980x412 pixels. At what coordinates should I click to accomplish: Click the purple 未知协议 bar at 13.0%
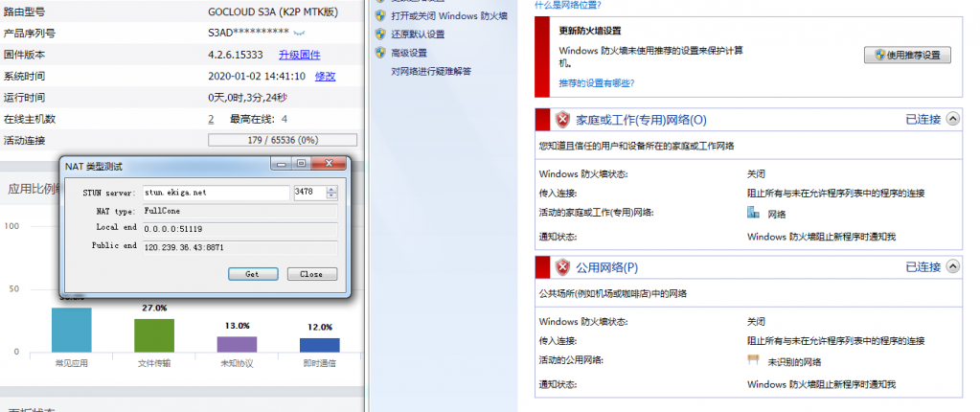pos(237,344)
